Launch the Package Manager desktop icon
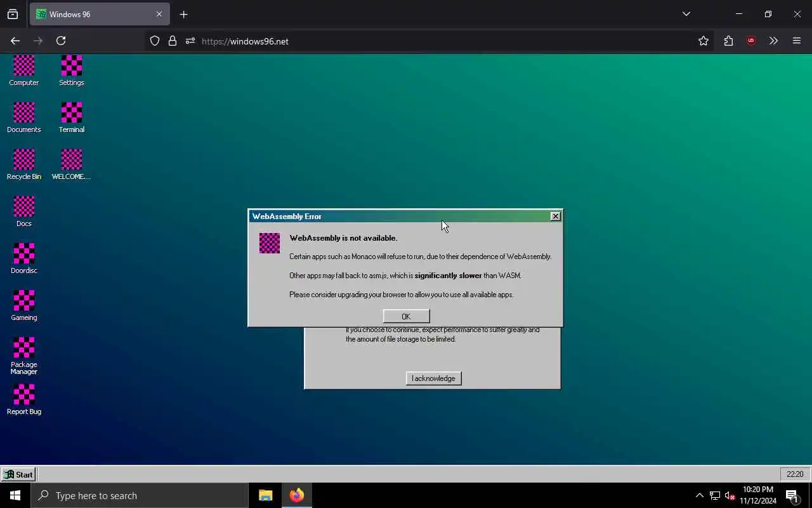 pos(24,356)
